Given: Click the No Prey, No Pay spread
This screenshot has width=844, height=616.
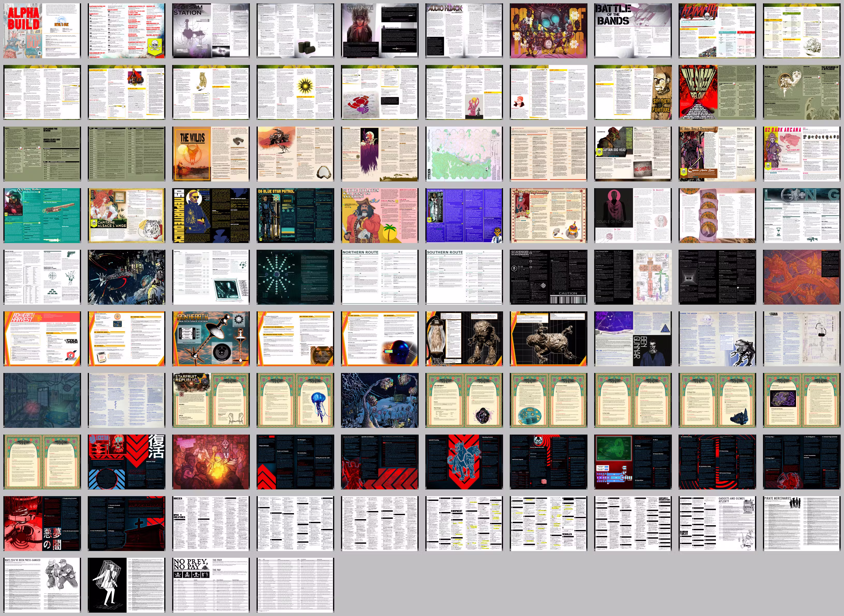Looking at the screenshot, I should (211, 585).
